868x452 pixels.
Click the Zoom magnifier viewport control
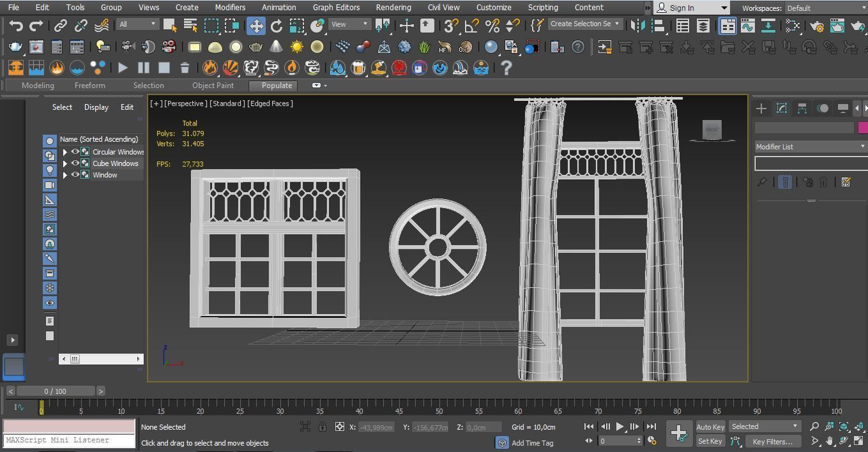pos(814,426)
